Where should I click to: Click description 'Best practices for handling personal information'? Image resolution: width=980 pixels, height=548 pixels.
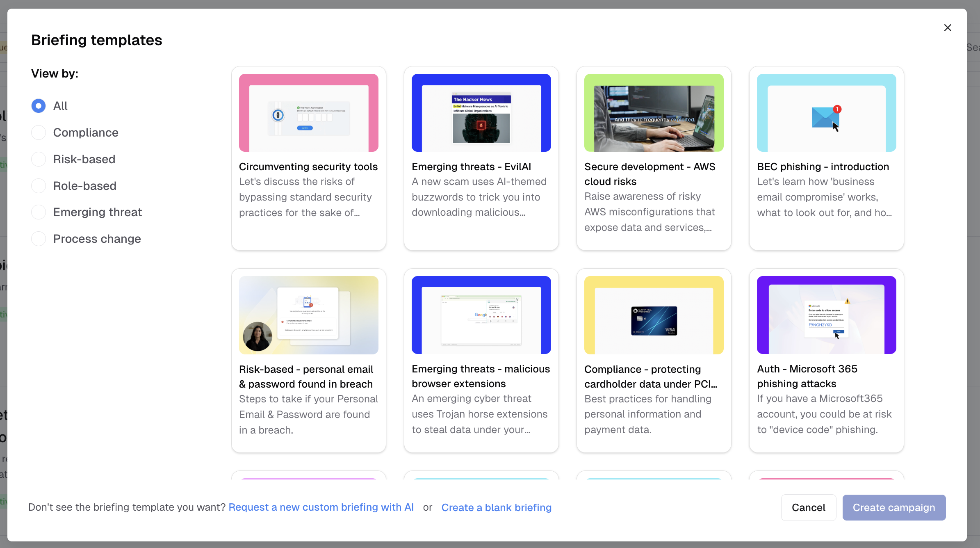coord(648,414)
